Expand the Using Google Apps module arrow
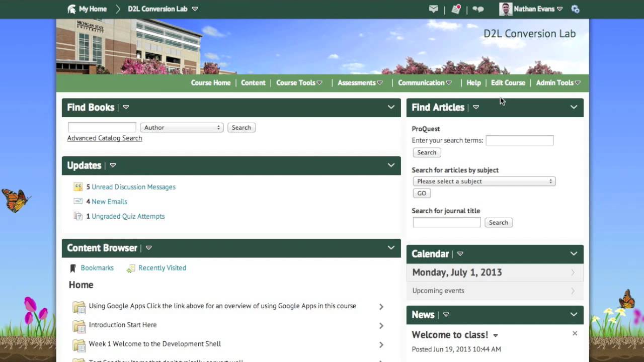 (381, 307)
